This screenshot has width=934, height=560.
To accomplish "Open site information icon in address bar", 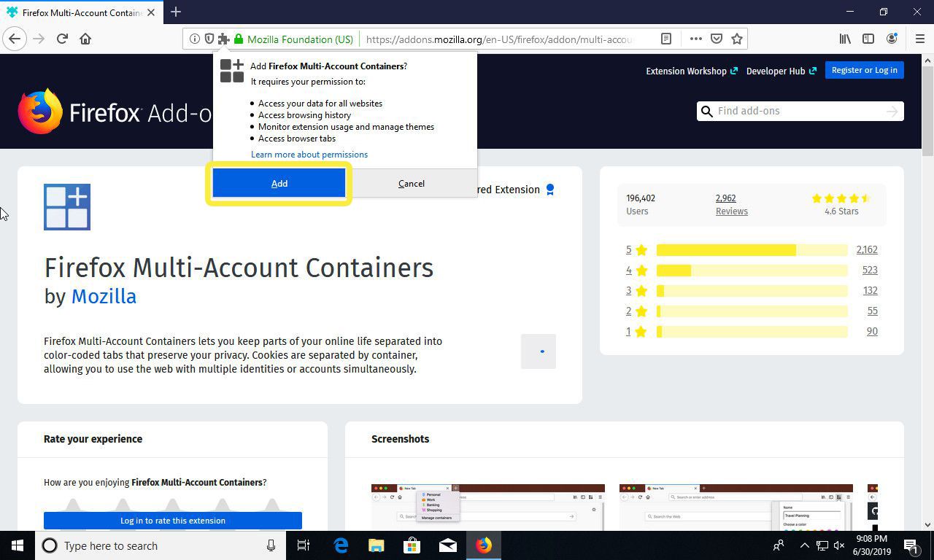I will tap(194, 39).
